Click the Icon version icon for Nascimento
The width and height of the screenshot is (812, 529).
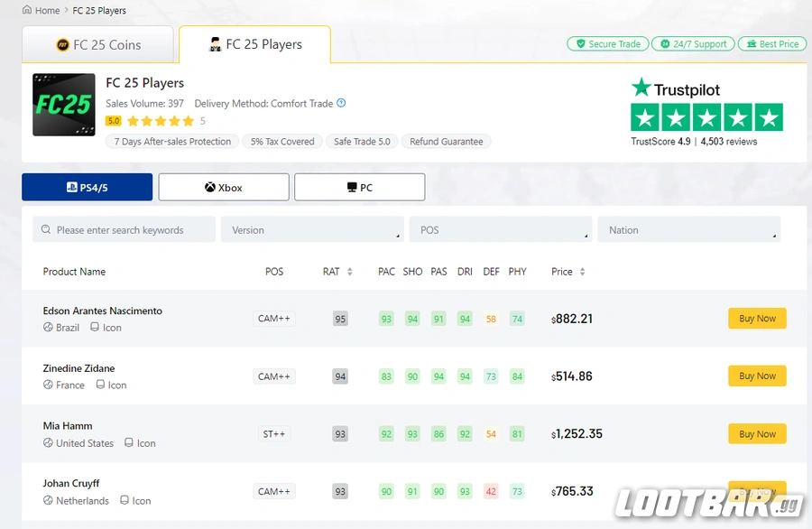(94, 327)
